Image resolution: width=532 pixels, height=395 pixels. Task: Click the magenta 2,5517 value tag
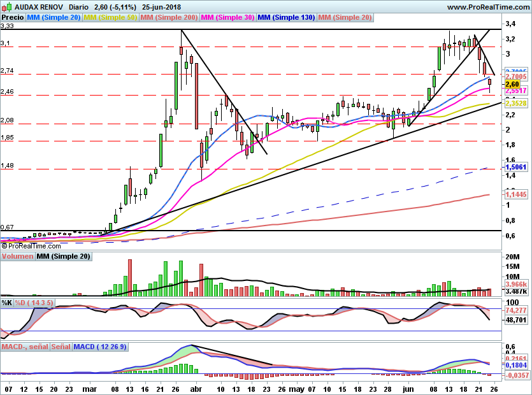coord(516,90)
